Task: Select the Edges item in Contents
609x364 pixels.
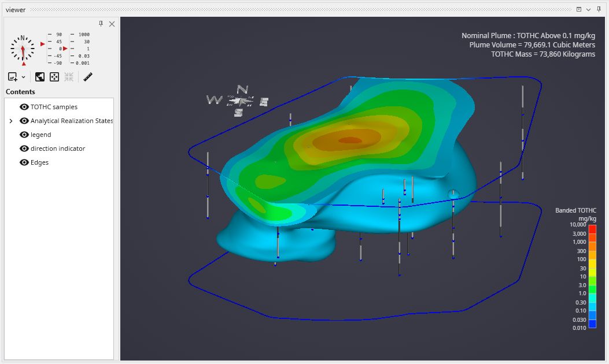Action: [39, 162]
